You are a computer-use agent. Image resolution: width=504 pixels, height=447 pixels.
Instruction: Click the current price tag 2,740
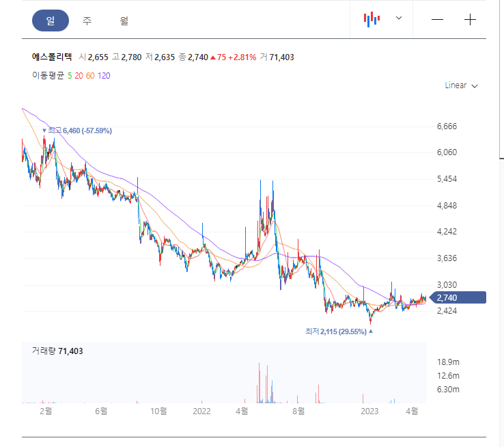(458, 298)
